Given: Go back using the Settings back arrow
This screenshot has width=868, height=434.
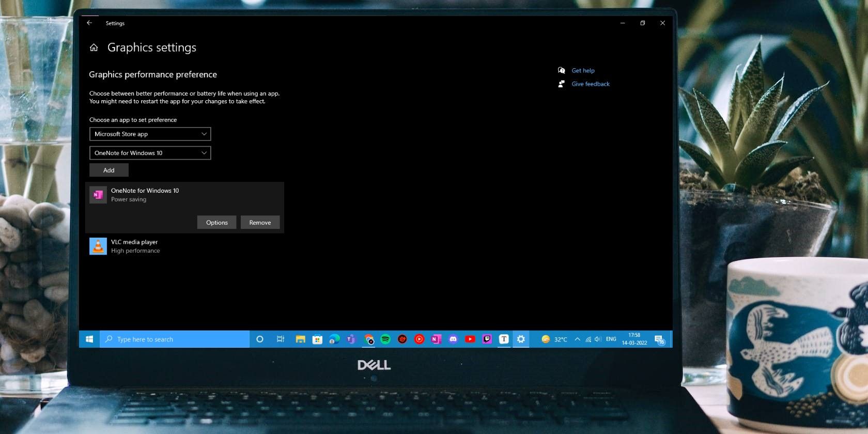Looking at the screenshot, I should click(x=89, y=23).
